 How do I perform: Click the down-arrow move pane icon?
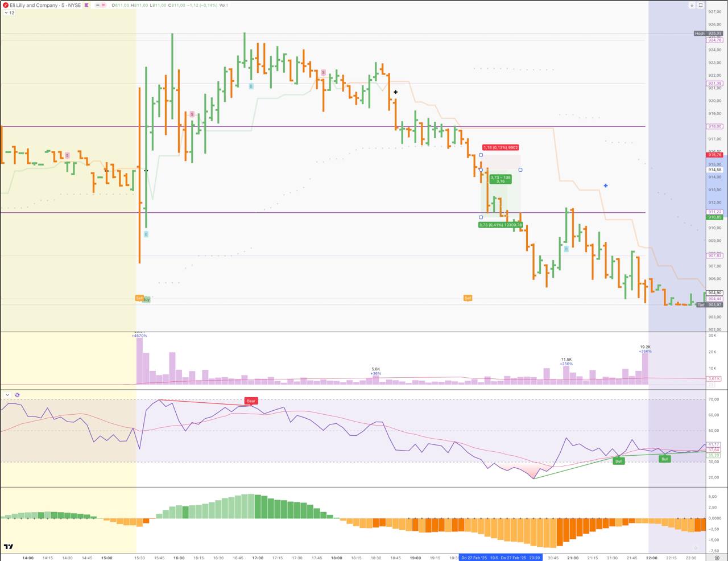click(x=692, y=5)
